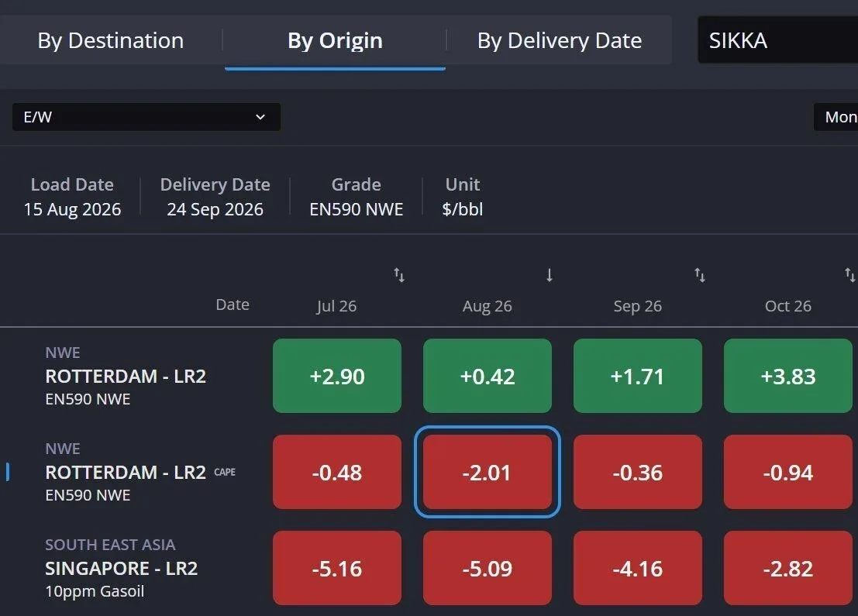The image size is (858, 616).
Task: Select the Singapore - LR2 row label
Action: (x=122, y=568)
